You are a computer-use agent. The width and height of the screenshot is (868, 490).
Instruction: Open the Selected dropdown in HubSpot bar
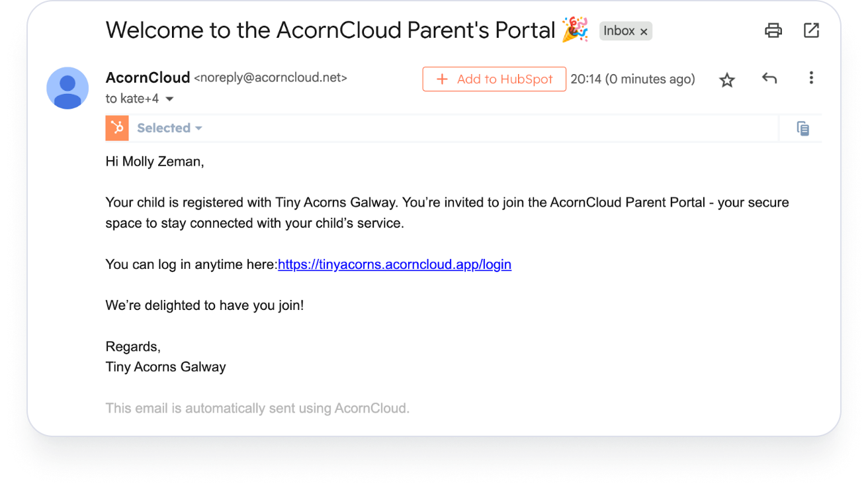169,128
